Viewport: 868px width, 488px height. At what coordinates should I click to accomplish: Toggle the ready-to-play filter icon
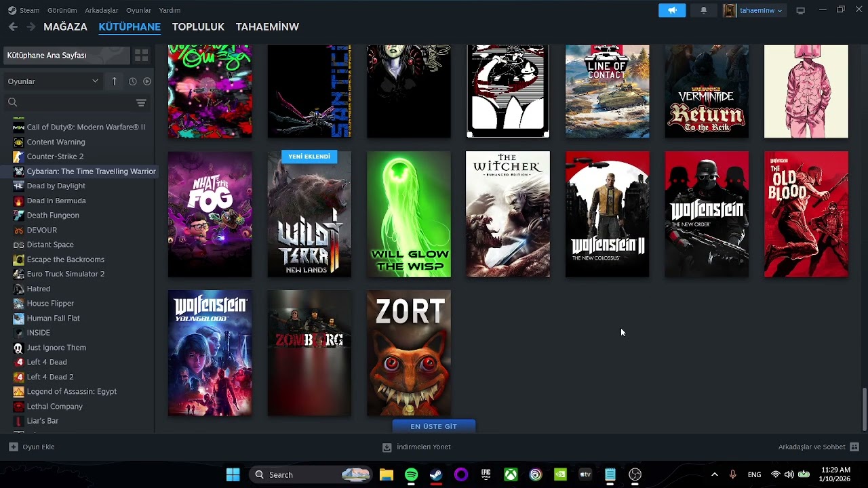point(146,81)
